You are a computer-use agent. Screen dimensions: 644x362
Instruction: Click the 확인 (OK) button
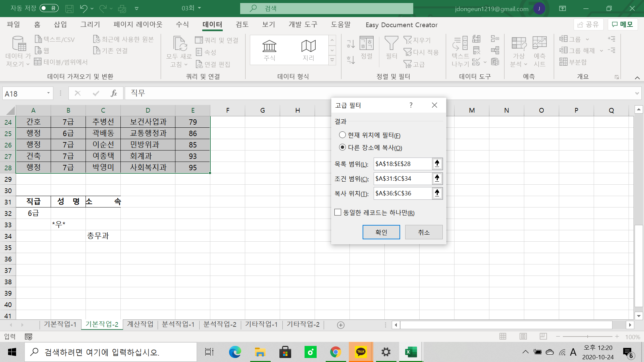tap(381, 232)
